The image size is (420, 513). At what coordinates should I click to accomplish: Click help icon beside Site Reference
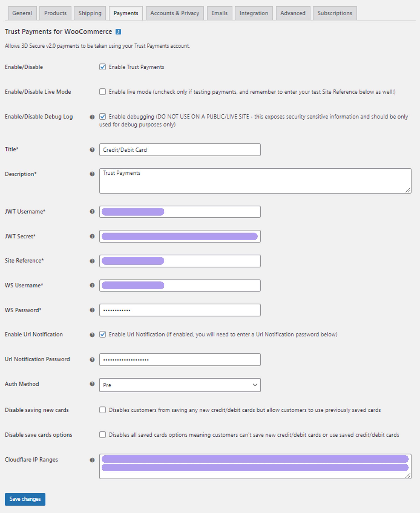click(92, 261)
